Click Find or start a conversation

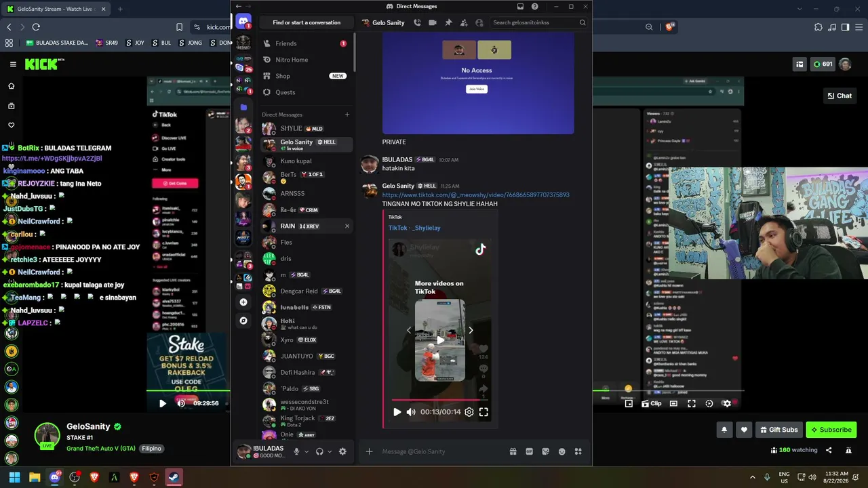[x=307, y=22]
